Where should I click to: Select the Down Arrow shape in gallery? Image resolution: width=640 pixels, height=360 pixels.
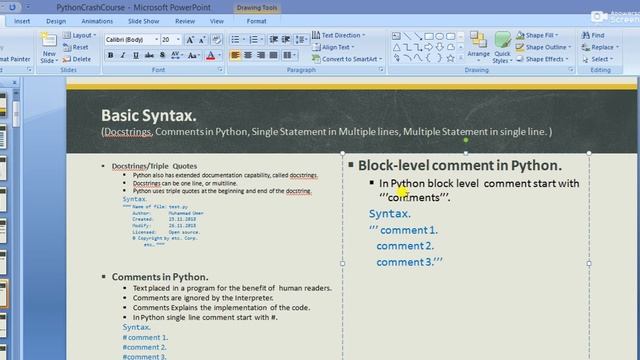tap(440, 47)
